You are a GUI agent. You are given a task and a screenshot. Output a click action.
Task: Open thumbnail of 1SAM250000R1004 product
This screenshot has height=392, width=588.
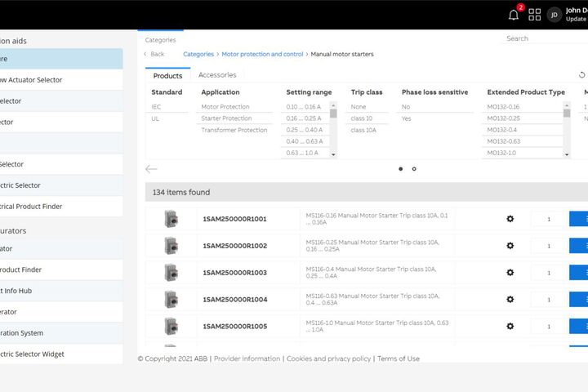(x=171, y=299)
